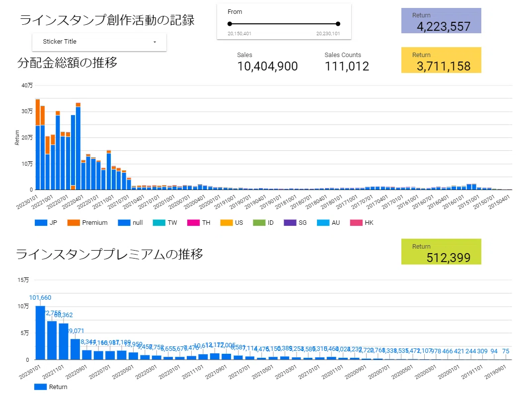This screenshot has width=532, height=398.
Task: Open the Sticker Title dropdown filter
Action: (99, 42)
